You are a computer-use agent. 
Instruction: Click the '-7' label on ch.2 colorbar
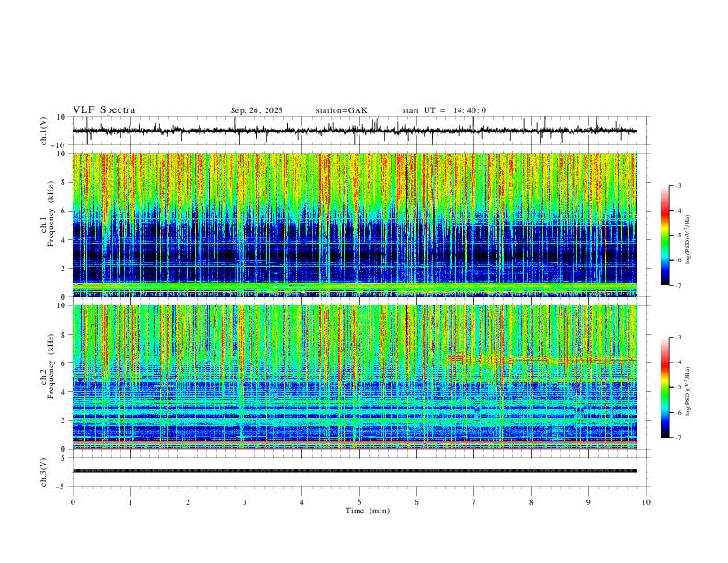click(x=678, y=438)
